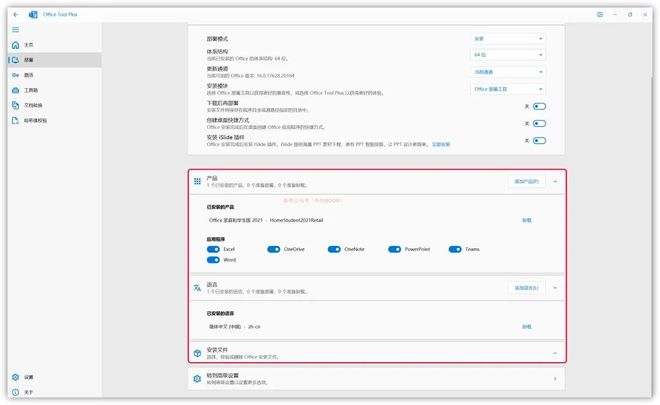
Task: Click the Settings gear in sidebar
Action: [15, 377]
